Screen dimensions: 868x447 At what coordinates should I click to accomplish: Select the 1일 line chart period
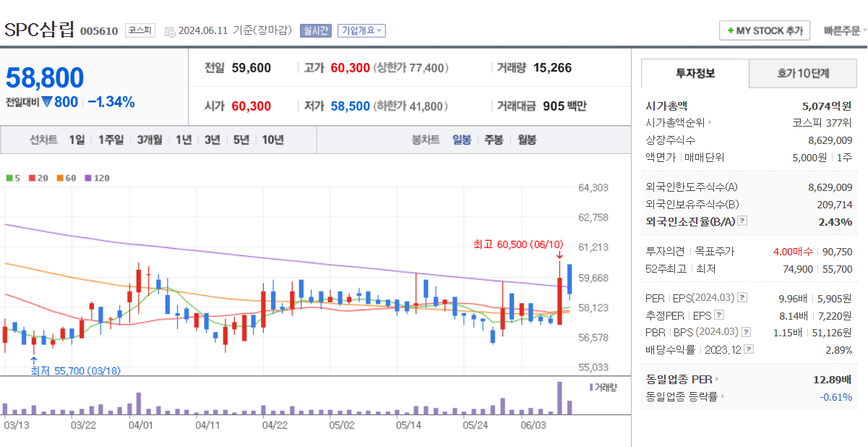pyautogui.click(x=77, y=140)
